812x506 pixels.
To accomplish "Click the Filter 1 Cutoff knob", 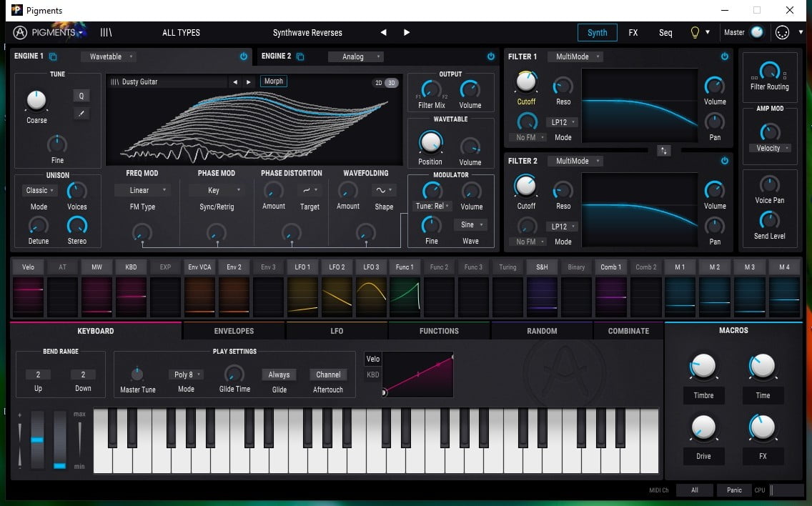I will point(526,81).
